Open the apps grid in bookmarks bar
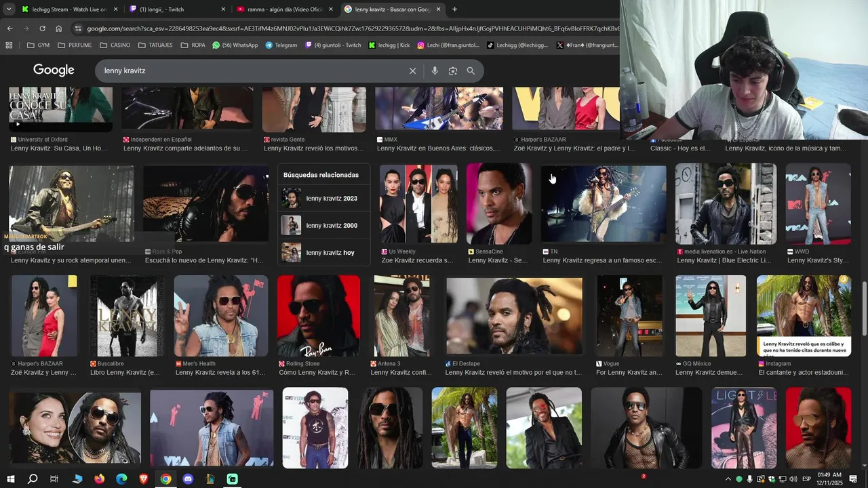Screen dimensions: 868x488 coord(9,45)
